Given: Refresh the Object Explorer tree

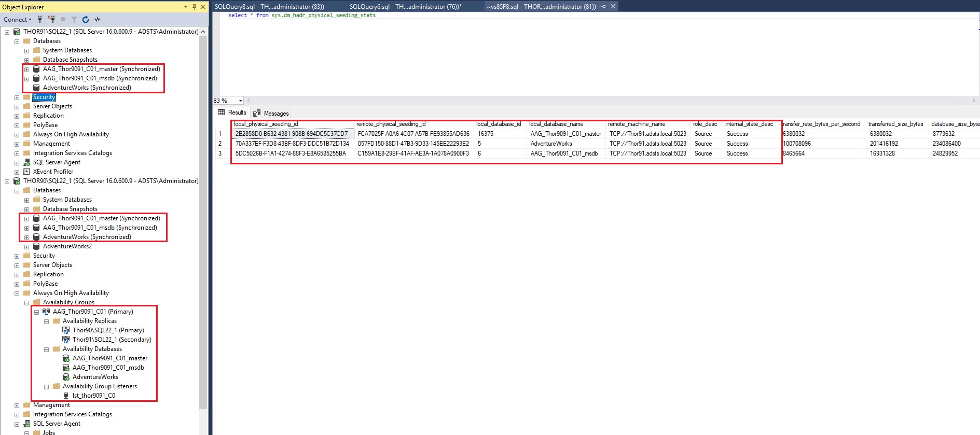Looking at the screenshot, I should click(x=86, y=19).
